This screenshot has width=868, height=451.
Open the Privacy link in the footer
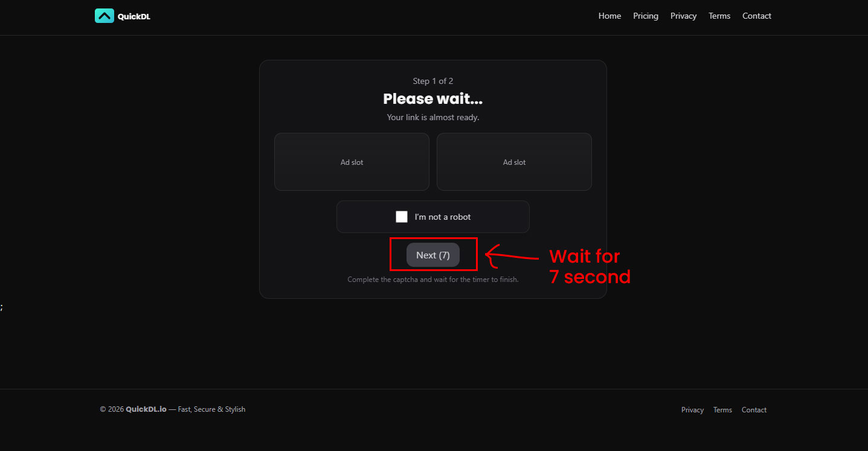point(692,410)
